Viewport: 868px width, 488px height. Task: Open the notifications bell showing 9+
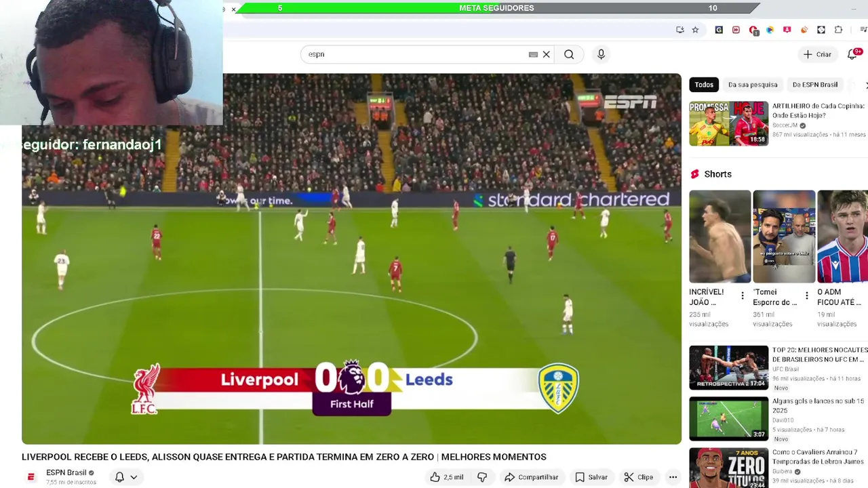(x=852, y=54)
